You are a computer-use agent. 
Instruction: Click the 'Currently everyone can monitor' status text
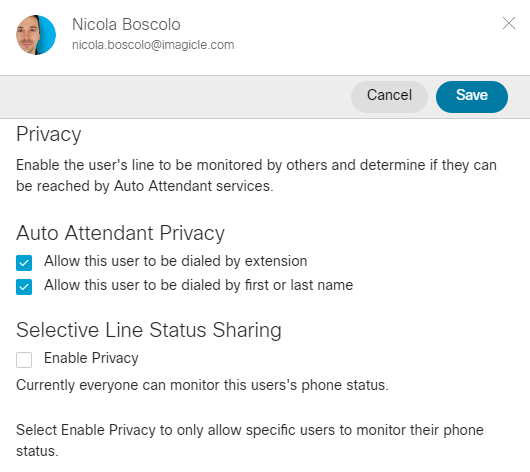click(x=202, y=385)
